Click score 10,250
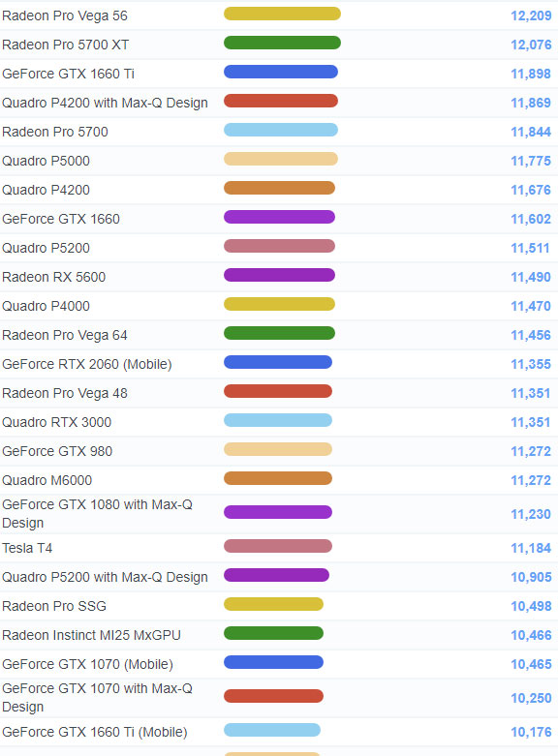This screenshot has height=756, width=558. click(531, 698)
